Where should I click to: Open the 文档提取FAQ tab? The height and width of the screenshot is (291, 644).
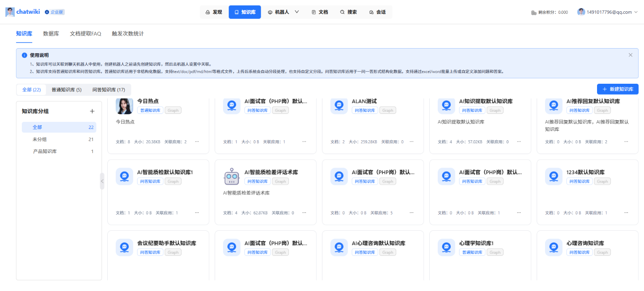(x=86, y=33)
